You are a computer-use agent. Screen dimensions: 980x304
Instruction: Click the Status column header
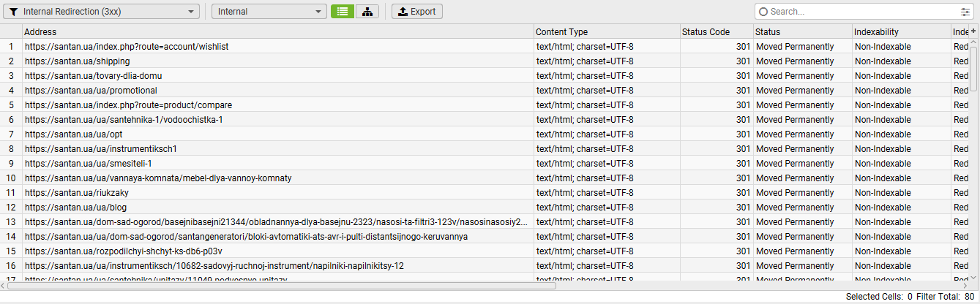[x=802, y=32]
